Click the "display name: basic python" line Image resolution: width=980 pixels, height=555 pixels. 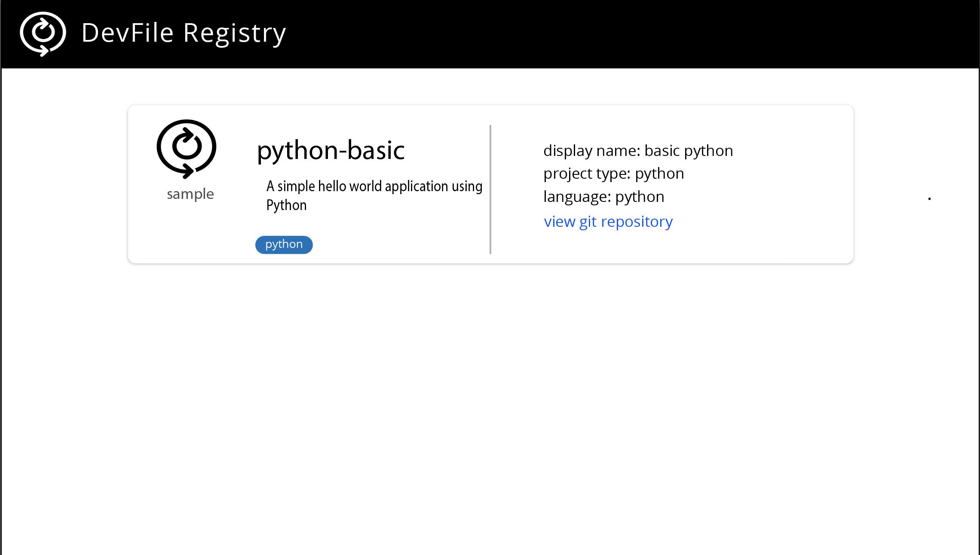tap(638, 151)
